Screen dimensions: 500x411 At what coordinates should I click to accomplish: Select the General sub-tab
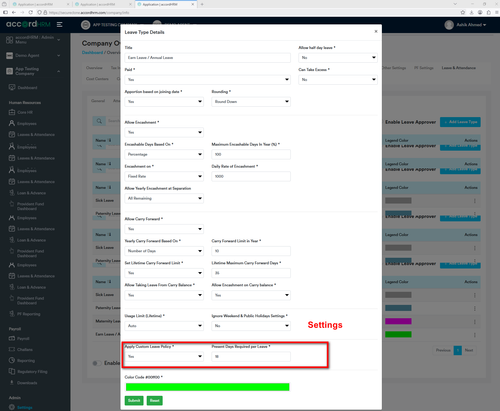98,101
